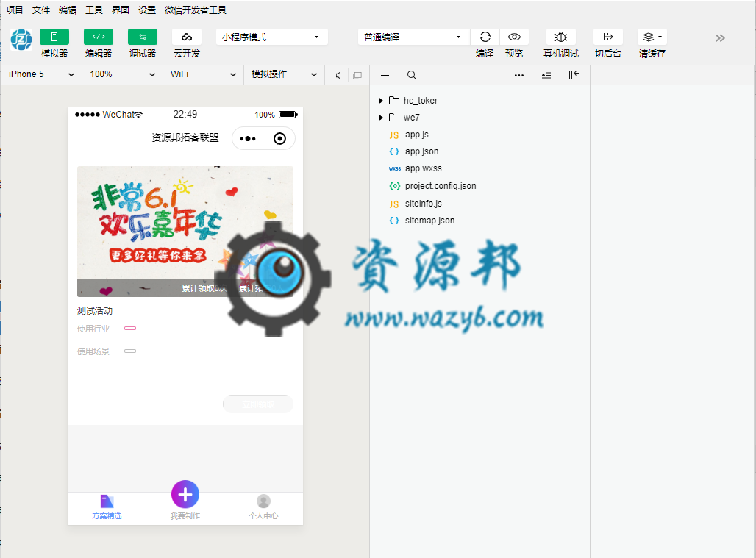The image size is (756, 558).
Task: Click the mini program close circle button
Action: click(279, 139)
